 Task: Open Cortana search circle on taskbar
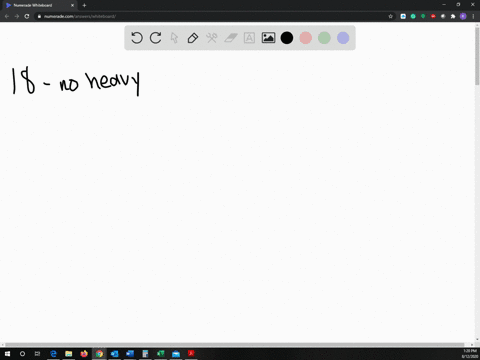coord(22,354)
